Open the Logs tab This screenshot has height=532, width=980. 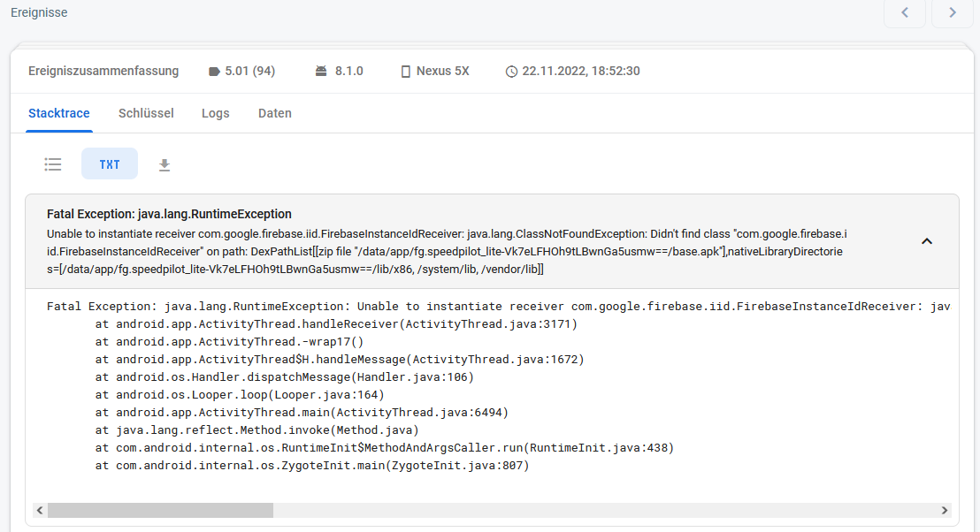(215, 113)
